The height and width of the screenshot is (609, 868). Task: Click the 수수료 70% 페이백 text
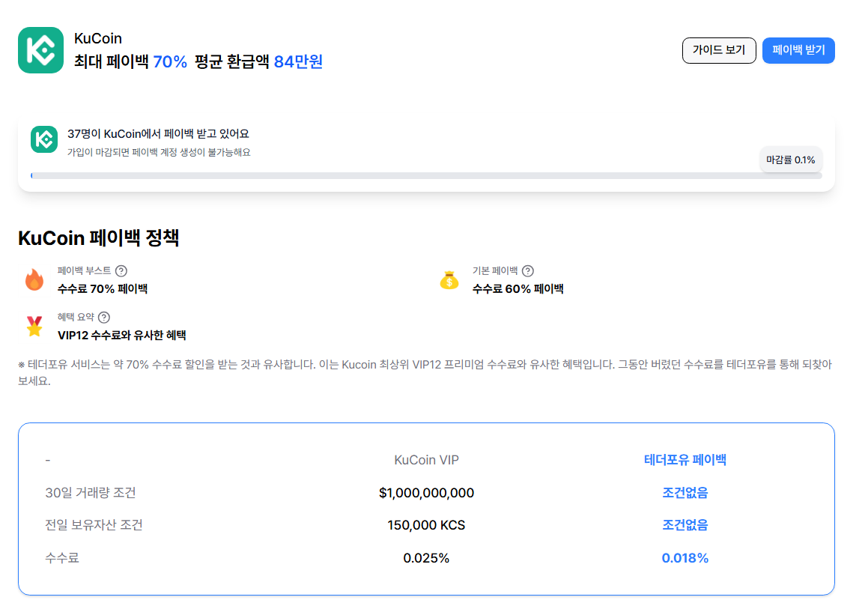pos(103,288)
